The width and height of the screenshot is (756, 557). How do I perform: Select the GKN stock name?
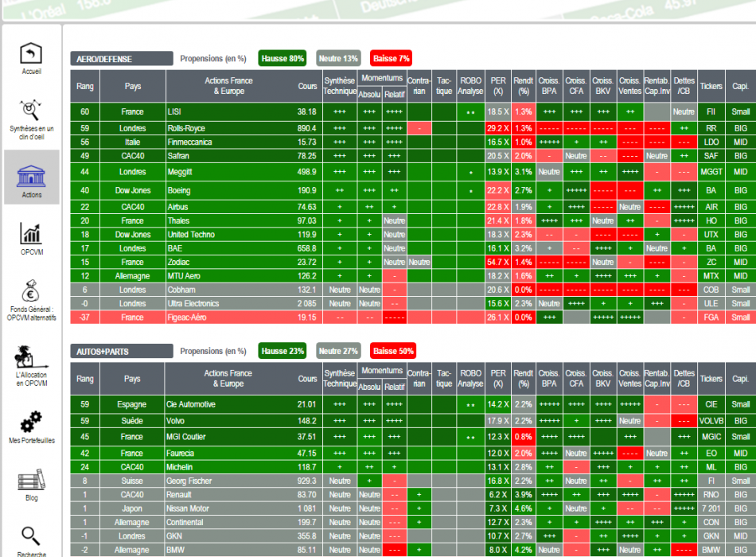tap(174, 536)
